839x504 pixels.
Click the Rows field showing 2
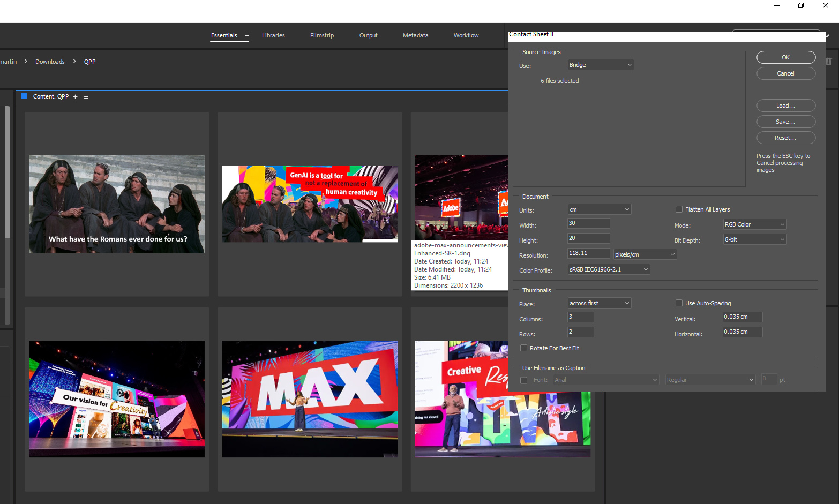[581, 332]
